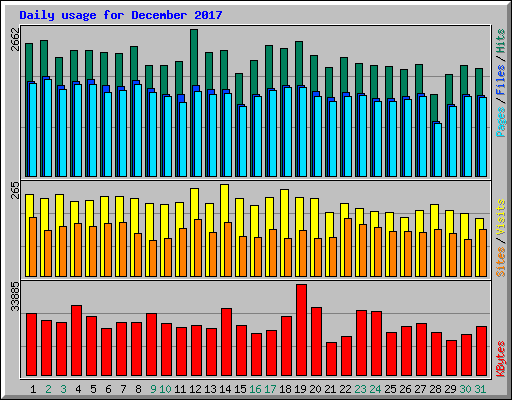512x400 pixels.
Task: Click the tallest green hits bar for day 12
Action: [194, 57]
